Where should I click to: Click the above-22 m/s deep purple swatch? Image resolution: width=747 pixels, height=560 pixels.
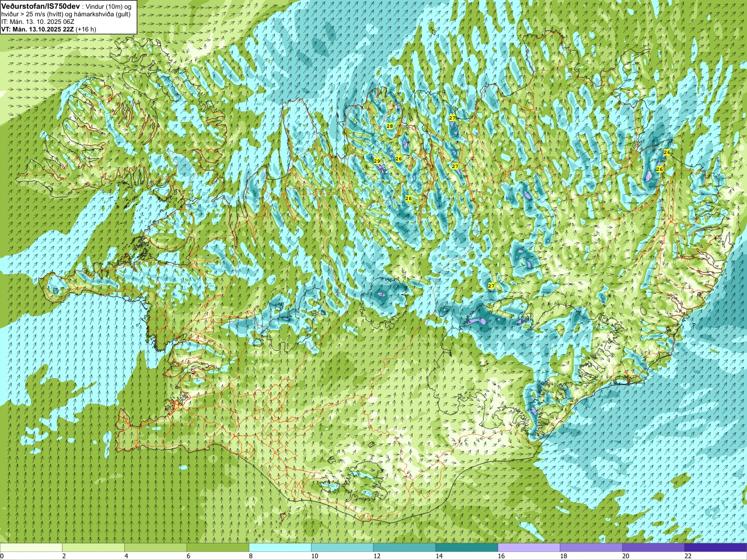point(715,548)
